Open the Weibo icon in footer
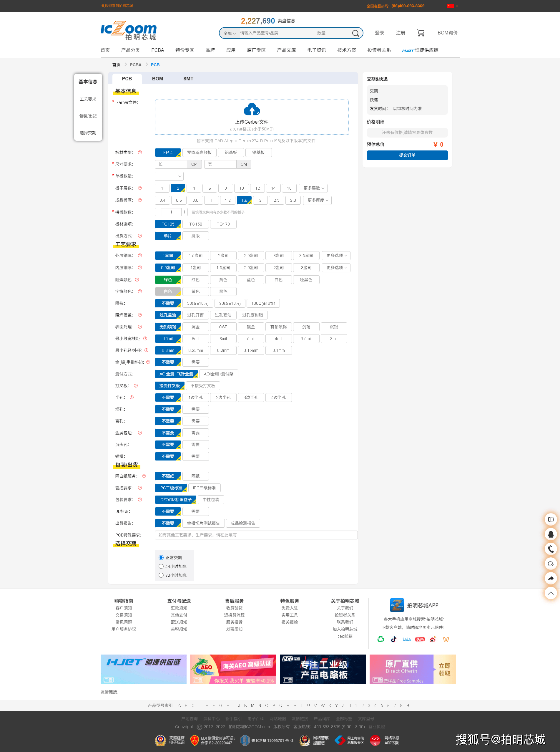The width and height of the screenshot is (560, 752). 433,640
